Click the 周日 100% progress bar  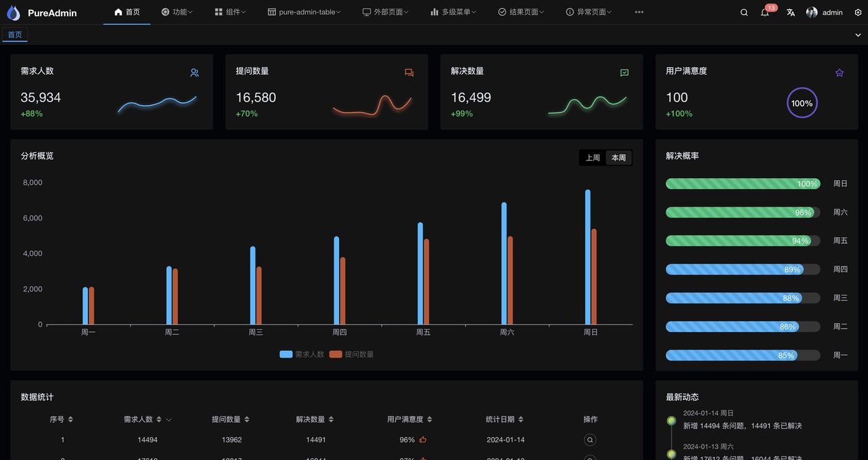(x=743, y=183)
